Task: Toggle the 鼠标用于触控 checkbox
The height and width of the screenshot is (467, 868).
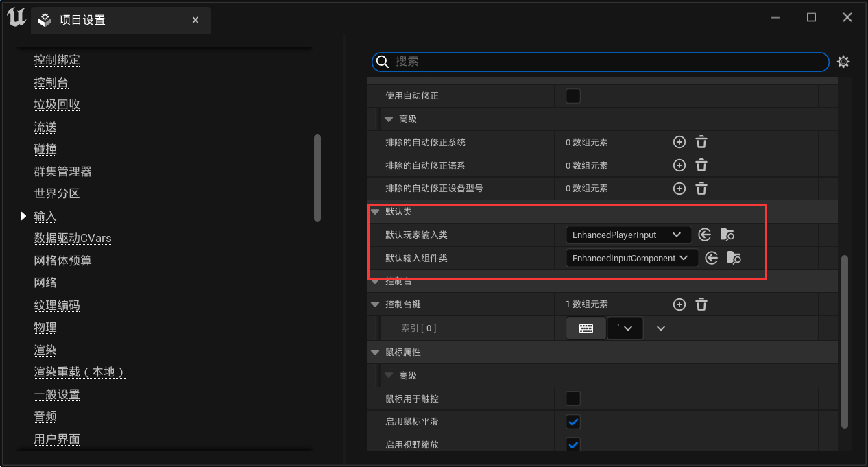Action: point(573,398)
